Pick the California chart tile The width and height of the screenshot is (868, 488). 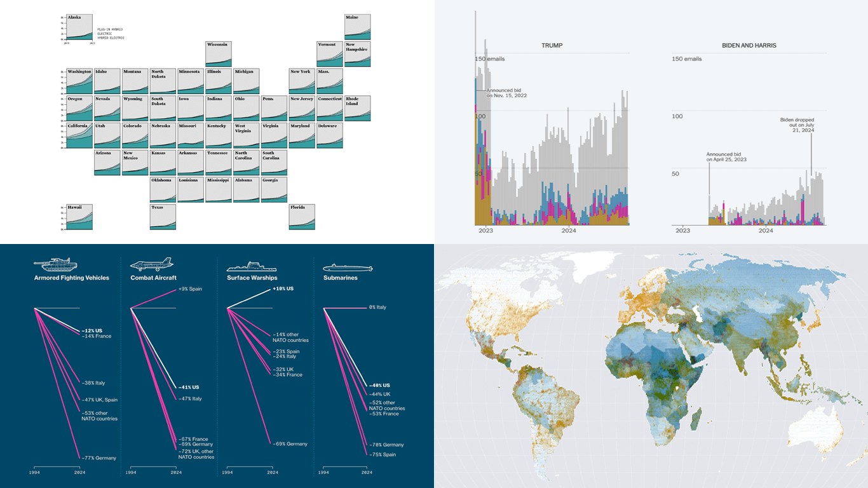click(79, 135)
